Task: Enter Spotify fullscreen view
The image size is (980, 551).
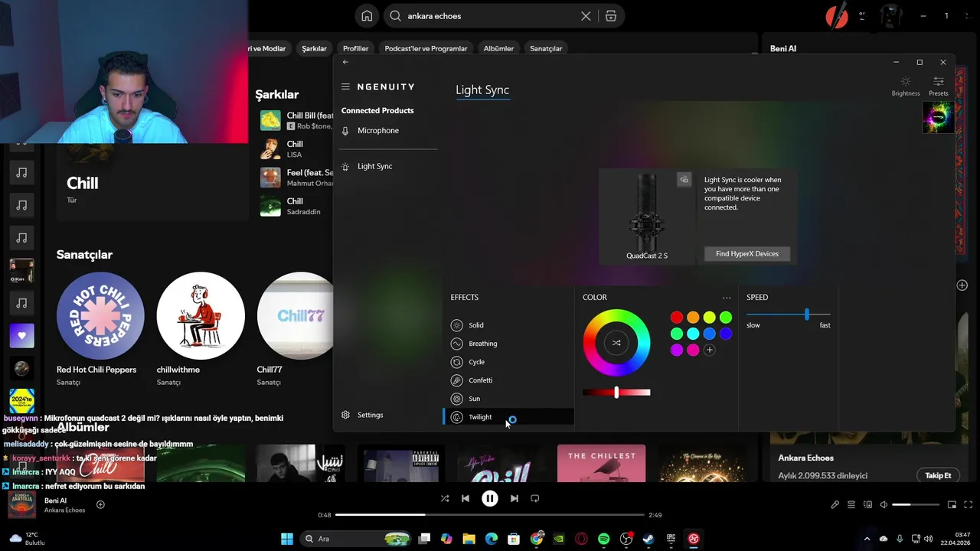Action: (x=969, y=505)
